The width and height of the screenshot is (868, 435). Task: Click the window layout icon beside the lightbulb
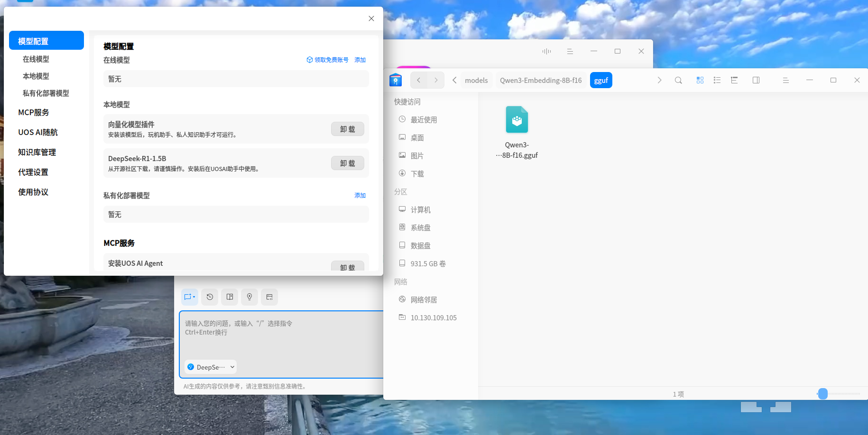(269, 297)
